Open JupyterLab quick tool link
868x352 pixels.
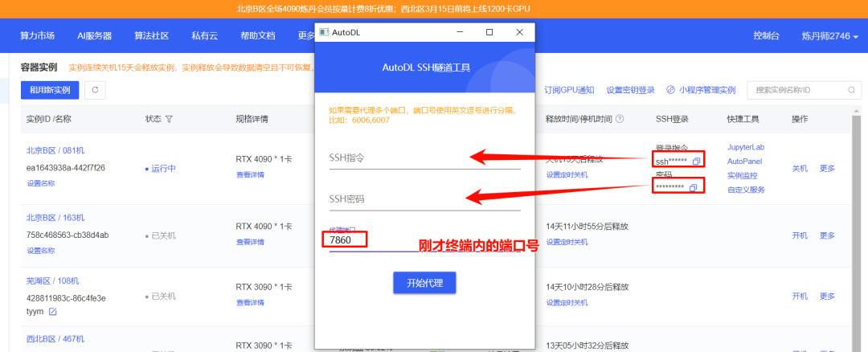pyautogui.click(x=746, y=147)
